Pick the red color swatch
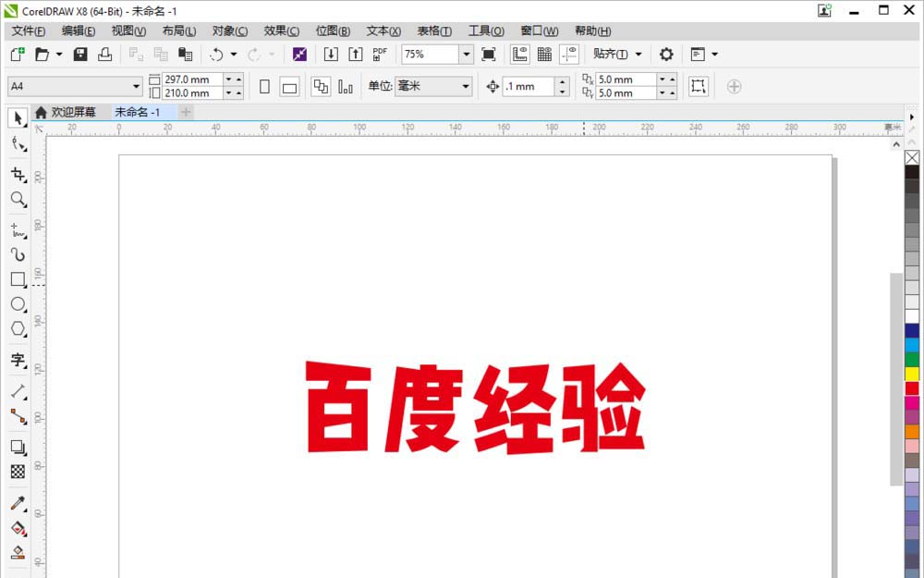 click(x=912, y=388)
